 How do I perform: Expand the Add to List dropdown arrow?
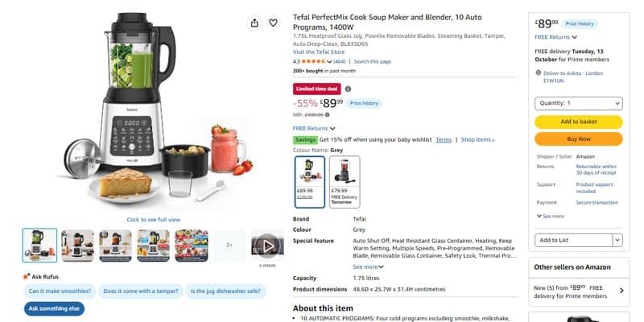coord(617,240)
